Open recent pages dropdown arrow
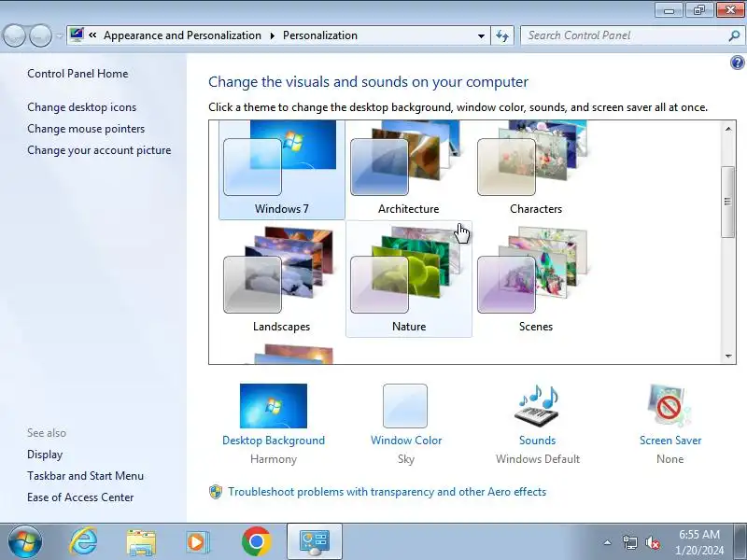The width and height of the screenshot is (747, 560). [x=59, y=36]
